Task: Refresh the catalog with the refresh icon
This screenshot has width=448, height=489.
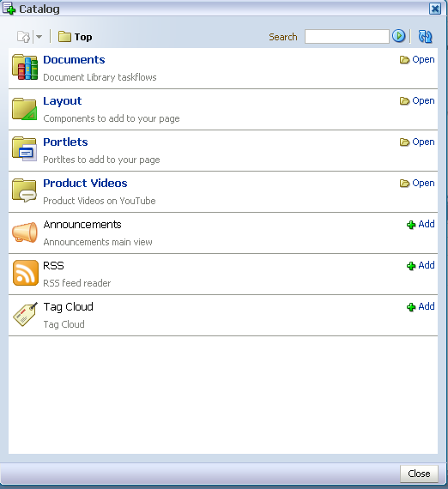Action: click(x=425, y=37)
